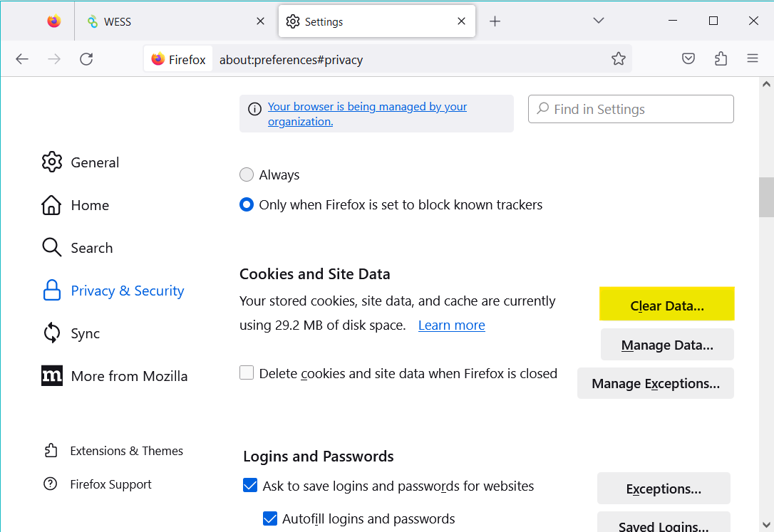The width and height of the screenshot is (774, 532).
Task: Click the Sync arrows icon in sidebar
Action: [52, 333]
